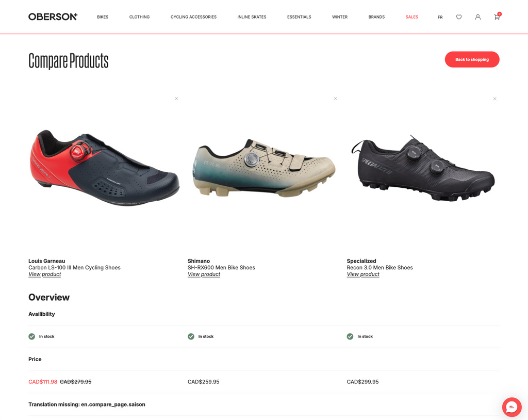Open the wishlist heart icon
Screen dimensions: 528x420
458,17
